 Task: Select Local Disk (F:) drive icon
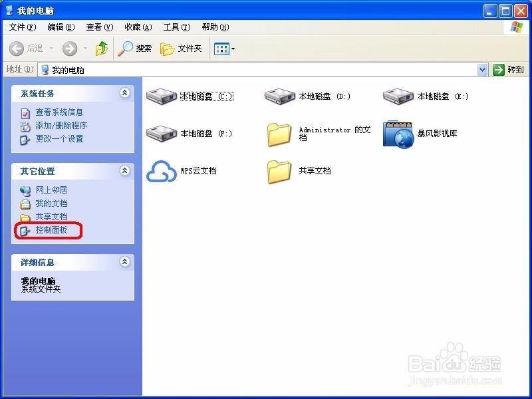click(x=162, y=134)
